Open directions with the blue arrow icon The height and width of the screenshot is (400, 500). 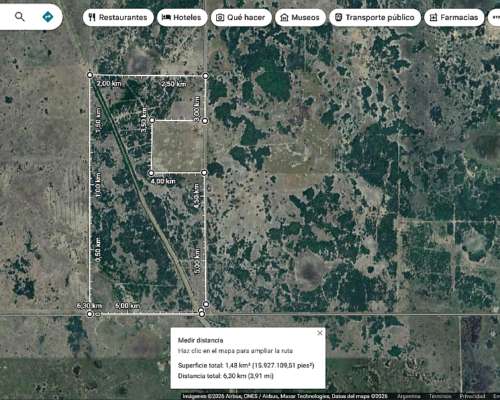point(48,16)
